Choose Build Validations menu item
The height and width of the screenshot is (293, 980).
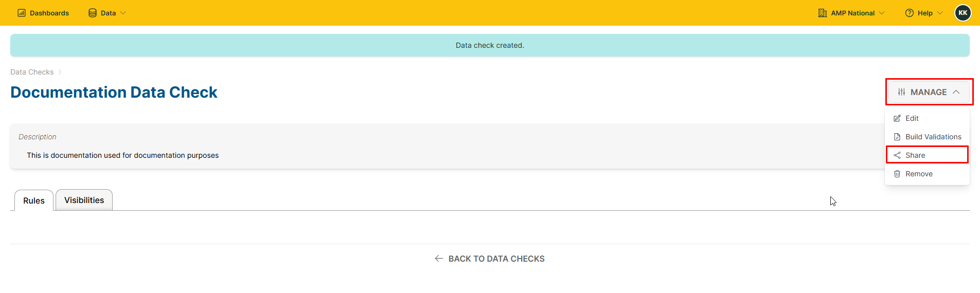click(x=927, y=137)
